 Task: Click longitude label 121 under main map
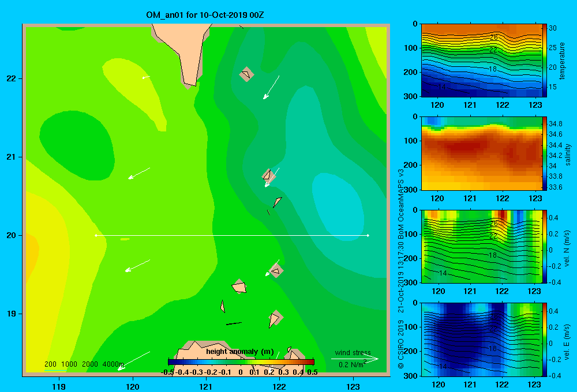point(206,386)
